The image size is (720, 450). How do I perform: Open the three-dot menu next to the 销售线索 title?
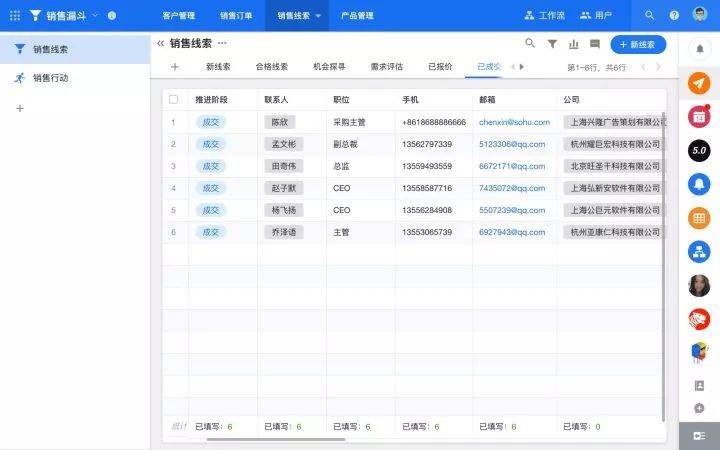coord(222,44)
